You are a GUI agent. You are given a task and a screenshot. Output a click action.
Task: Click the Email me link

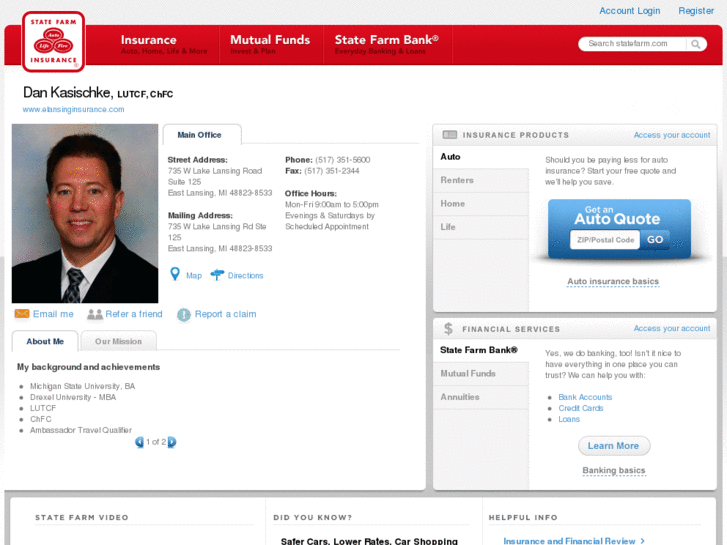(x=53, y=314)
